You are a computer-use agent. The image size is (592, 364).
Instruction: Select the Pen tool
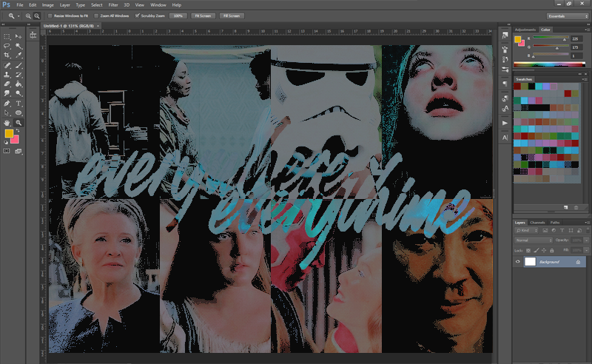point(7,103)
